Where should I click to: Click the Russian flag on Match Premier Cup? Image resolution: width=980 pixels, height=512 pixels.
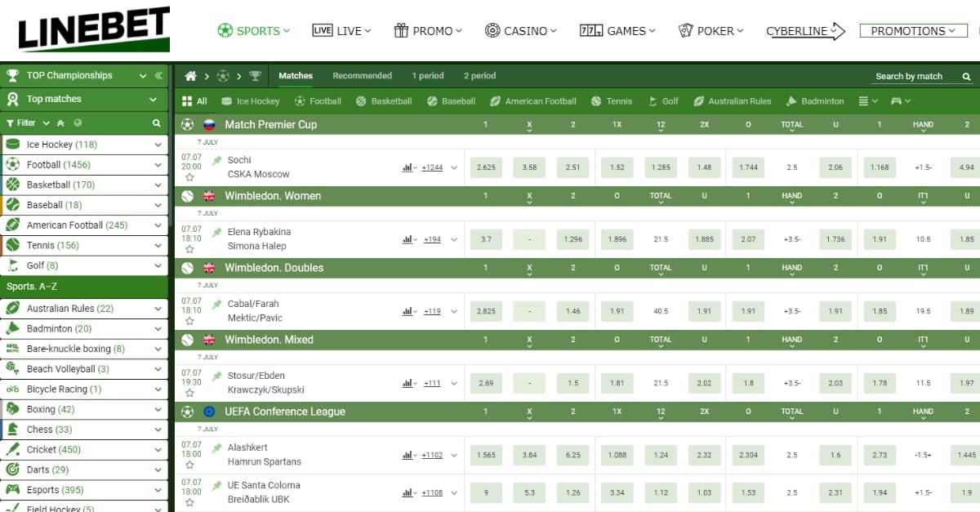(209, 125)
